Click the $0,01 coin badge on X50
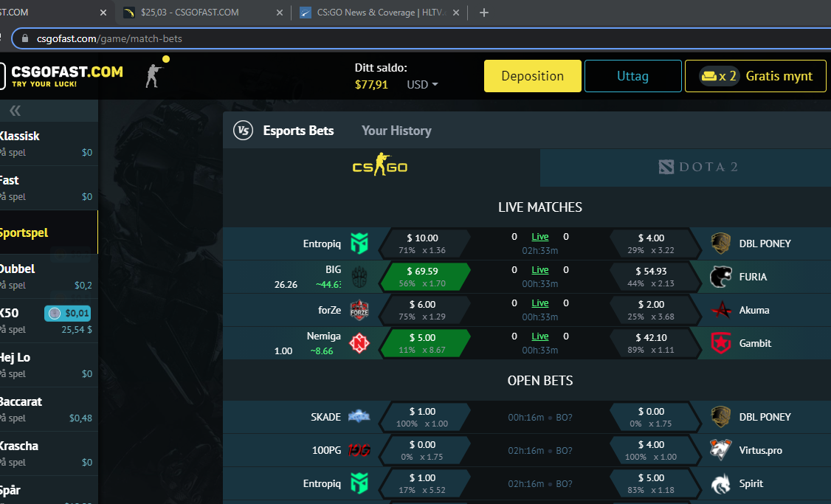Viewport: 831px width, 504px height. 67,313
